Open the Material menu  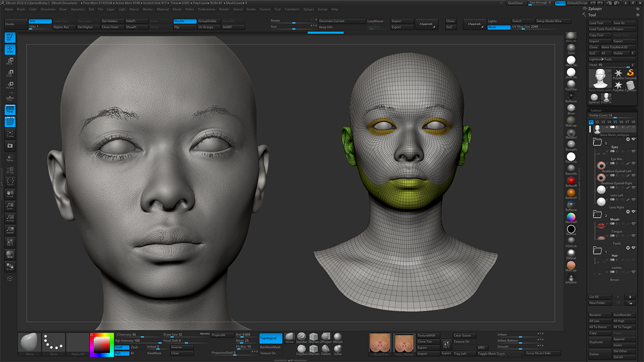point(163,9)
